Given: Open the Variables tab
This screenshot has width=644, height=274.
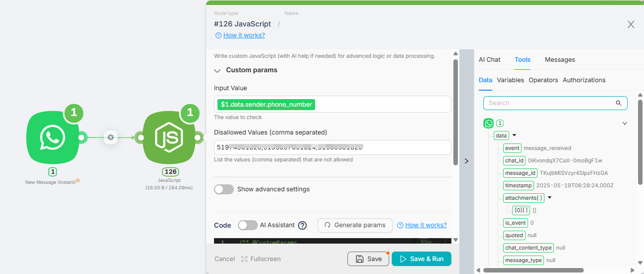Looking at the screenshot, I should click(510, 80).
